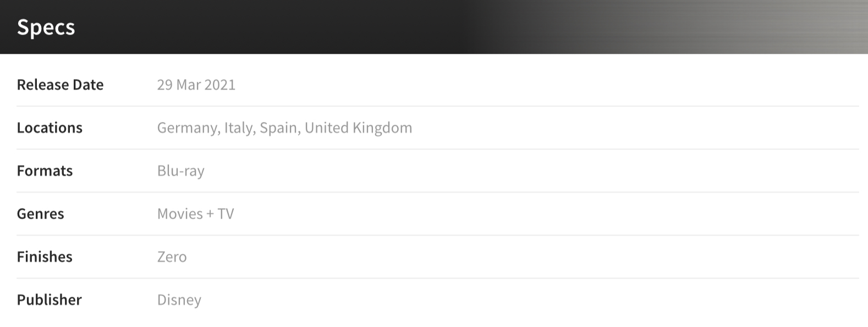
Task: Click the Specs section heading
Action: coord(46,27)
